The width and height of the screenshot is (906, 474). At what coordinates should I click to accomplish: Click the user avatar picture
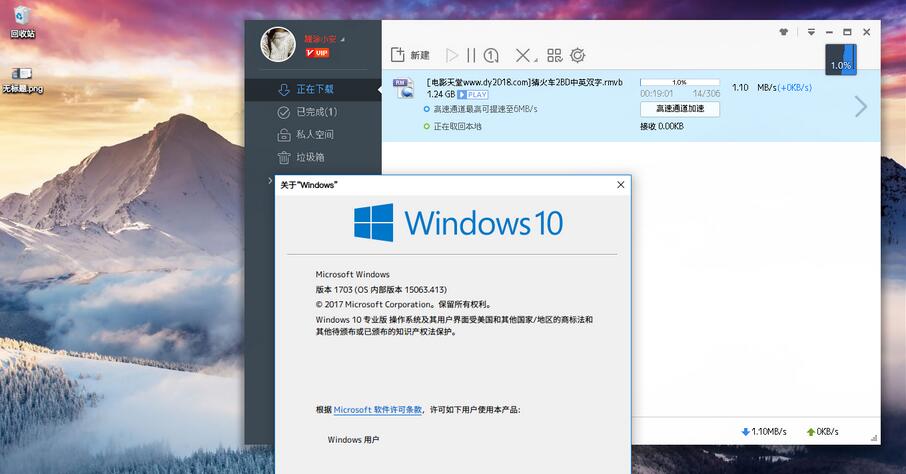(278, 44)
